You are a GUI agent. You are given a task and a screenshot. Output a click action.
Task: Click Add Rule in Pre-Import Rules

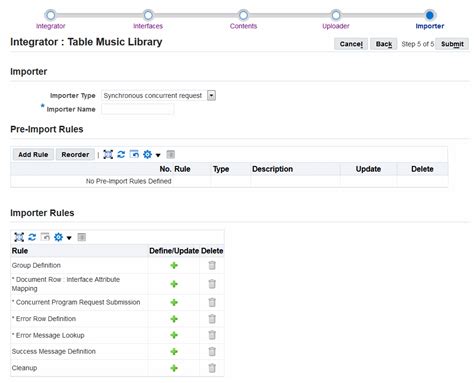[33, 155]
